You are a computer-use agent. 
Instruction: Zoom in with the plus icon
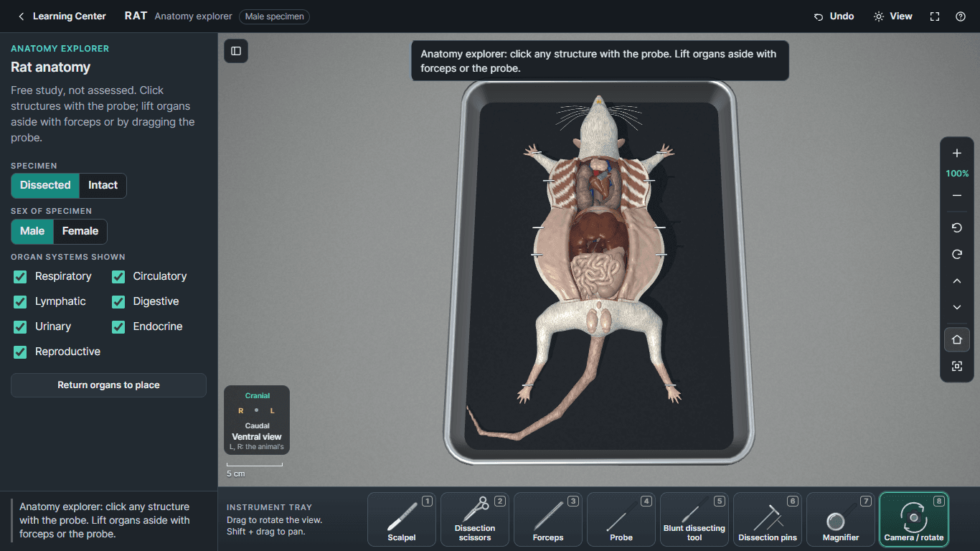point(957,154)
